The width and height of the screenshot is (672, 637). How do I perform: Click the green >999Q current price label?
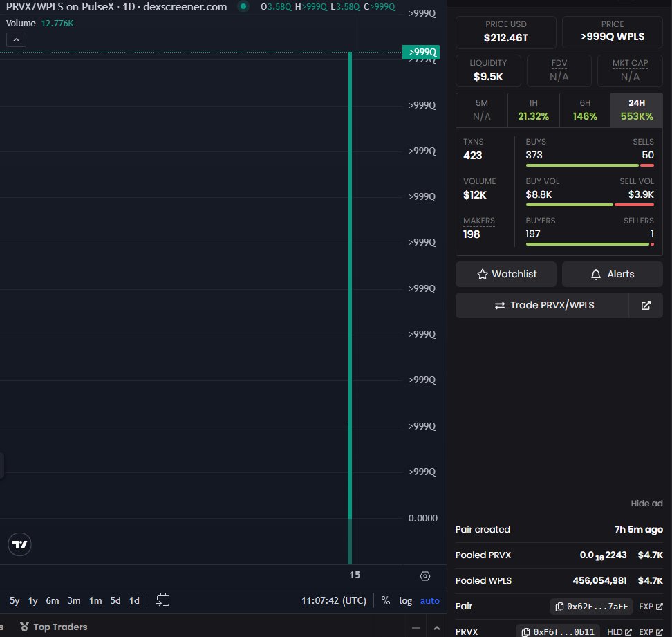tap(421, 53)
